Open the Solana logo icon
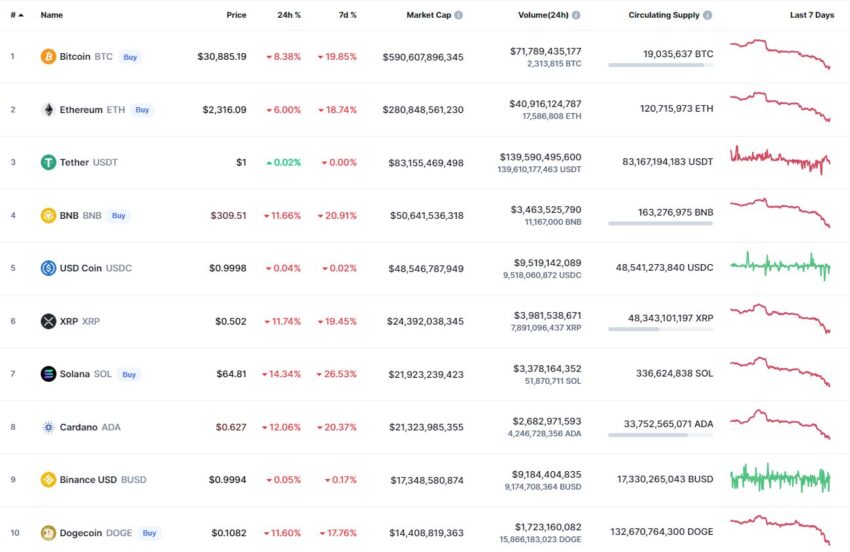850x552 pixels. (48, 374)
